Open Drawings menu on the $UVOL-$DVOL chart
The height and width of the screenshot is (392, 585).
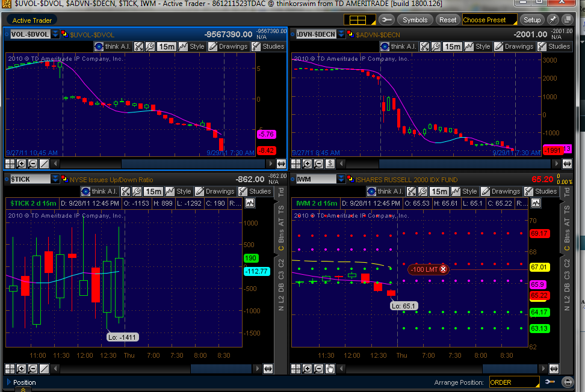[x=228, y=46]
